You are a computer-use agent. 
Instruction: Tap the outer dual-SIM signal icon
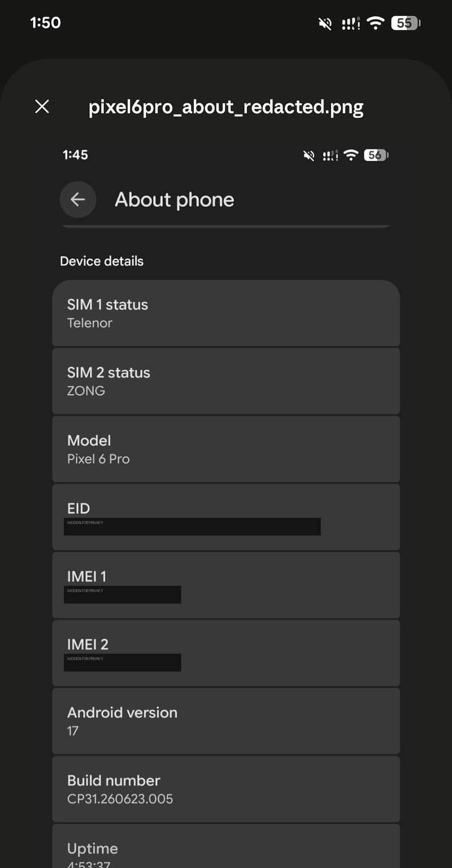(x=350, y=24)
